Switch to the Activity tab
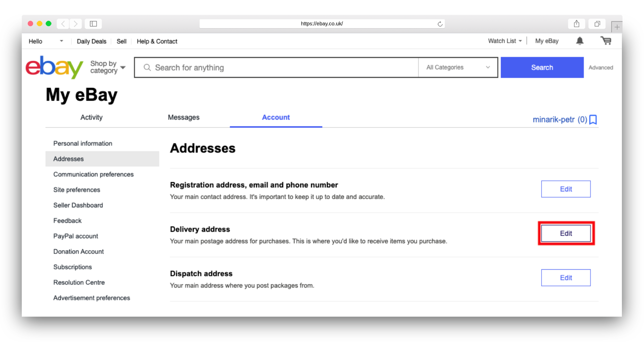This screenshot has width=644, height=342. (x=91, y=117)
